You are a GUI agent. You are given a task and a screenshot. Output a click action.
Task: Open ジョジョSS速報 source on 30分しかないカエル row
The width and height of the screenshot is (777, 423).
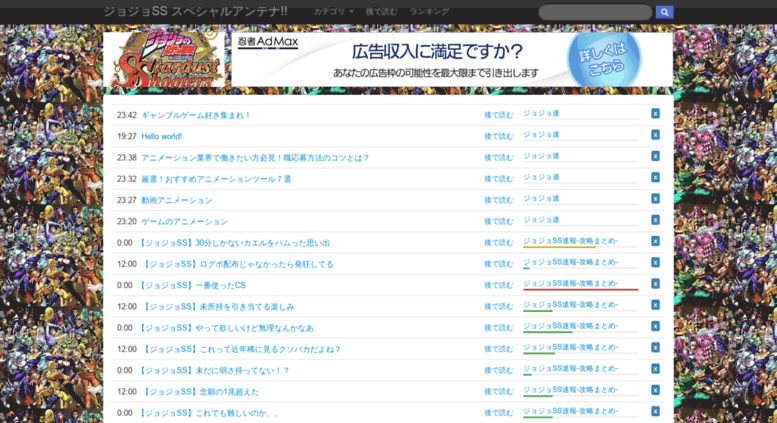pos(570,241)
